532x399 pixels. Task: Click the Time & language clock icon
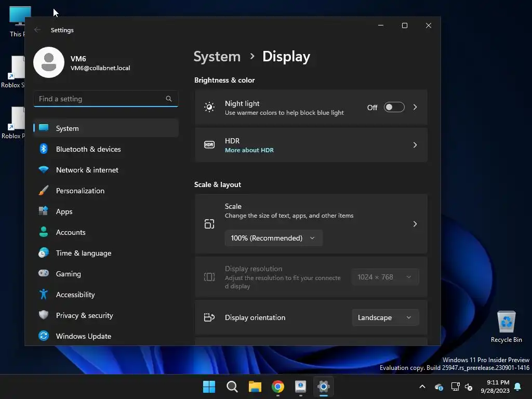[44, 252]
